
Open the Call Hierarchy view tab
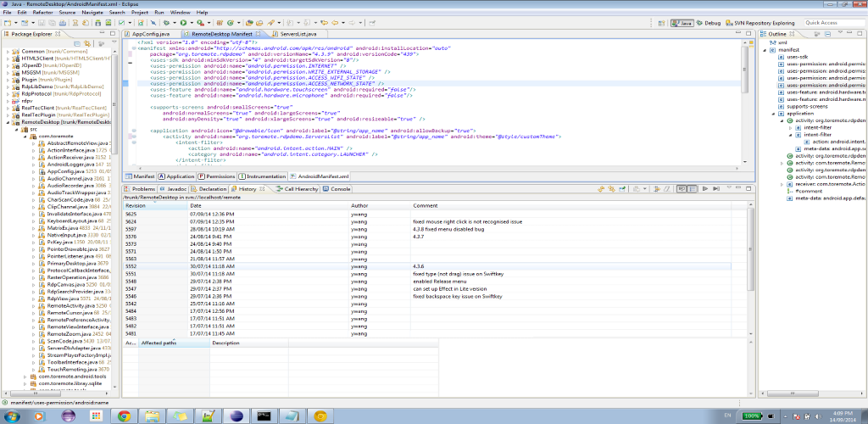pos(298,189)
